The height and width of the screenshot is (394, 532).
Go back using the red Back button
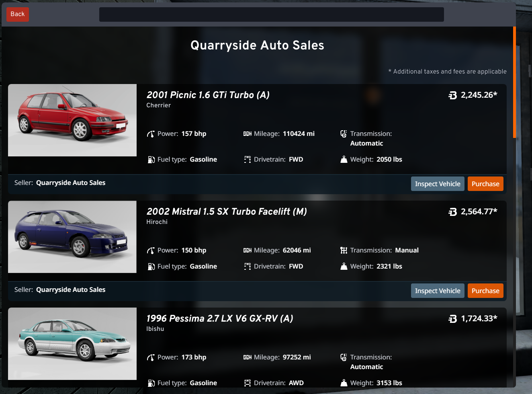(x=18, y=14)
